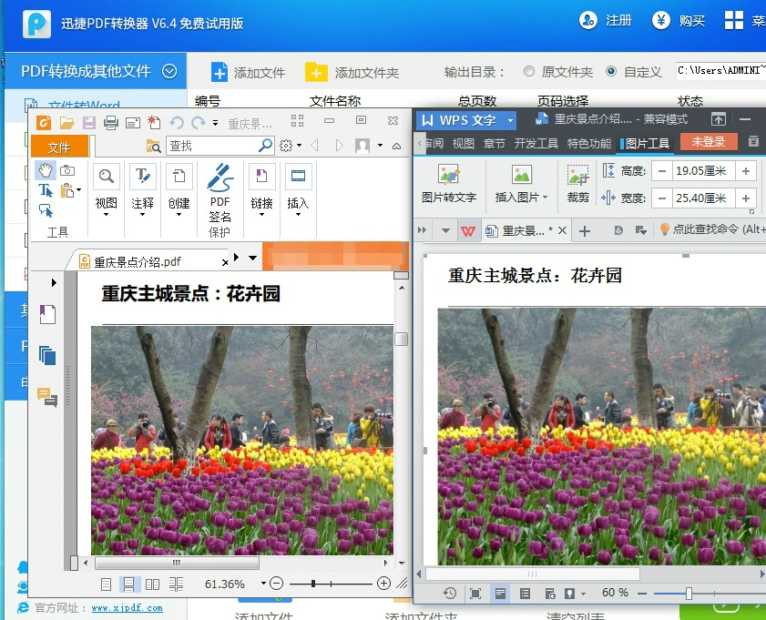
Task: Open the 61.36% zoom level dropdown
Action: [x=263, y=583]
